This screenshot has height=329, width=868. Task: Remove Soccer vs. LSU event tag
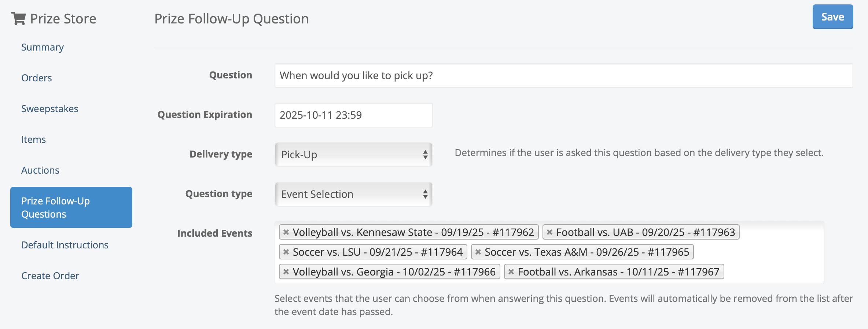coord(286,252)
